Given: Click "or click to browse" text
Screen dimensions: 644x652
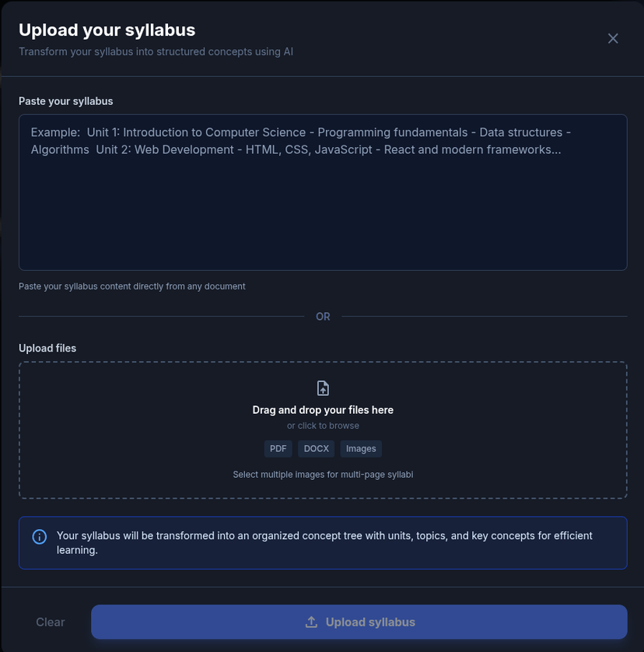Looking at the screenshot, I should pos(323,426).
